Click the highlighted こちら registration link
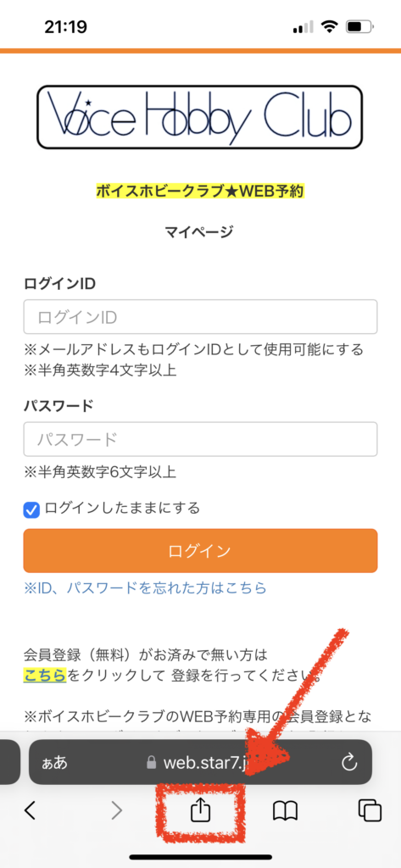The width and height of the screenshot is (401, 868). click(x=45, y=676)
